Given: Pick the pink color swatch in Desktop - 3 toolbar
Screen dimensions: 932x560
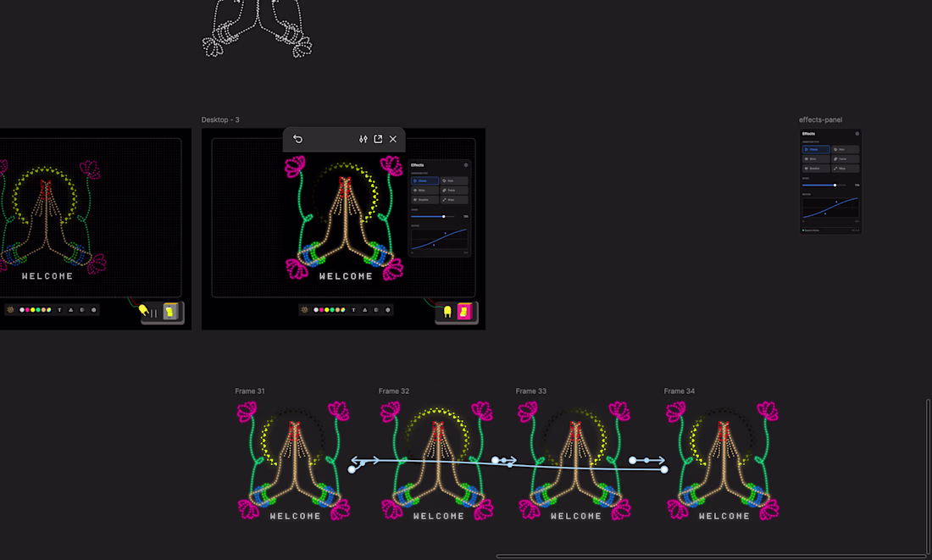Looking at the screenshot, I should pyautogui.click(x=322, y=310).
